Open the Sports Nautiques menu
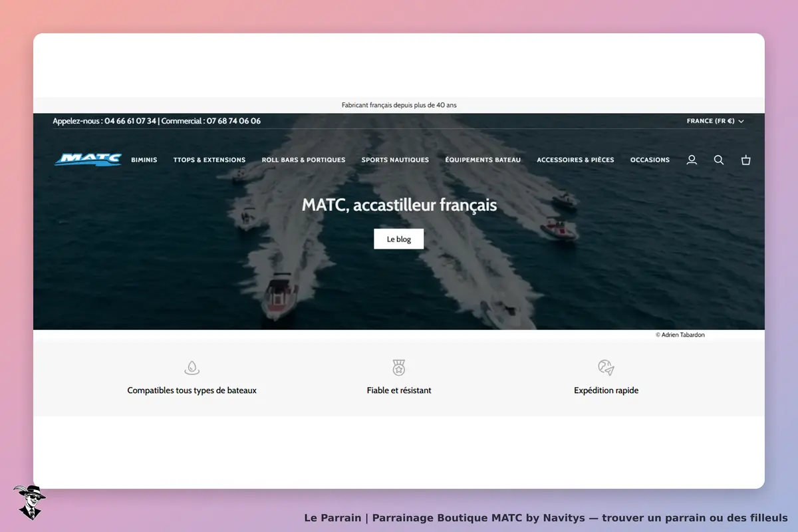The width and height of the screenshot is (798, 532). tap(395, 160)
